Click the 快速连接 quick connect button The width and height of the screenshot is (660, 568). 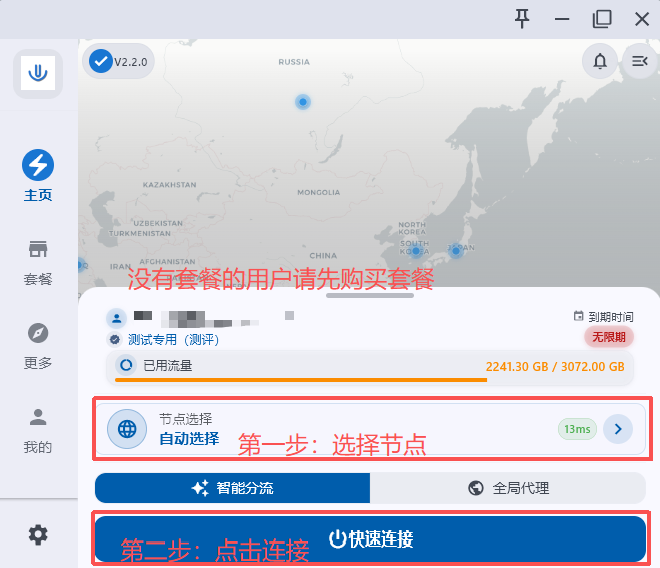(370, 539)
